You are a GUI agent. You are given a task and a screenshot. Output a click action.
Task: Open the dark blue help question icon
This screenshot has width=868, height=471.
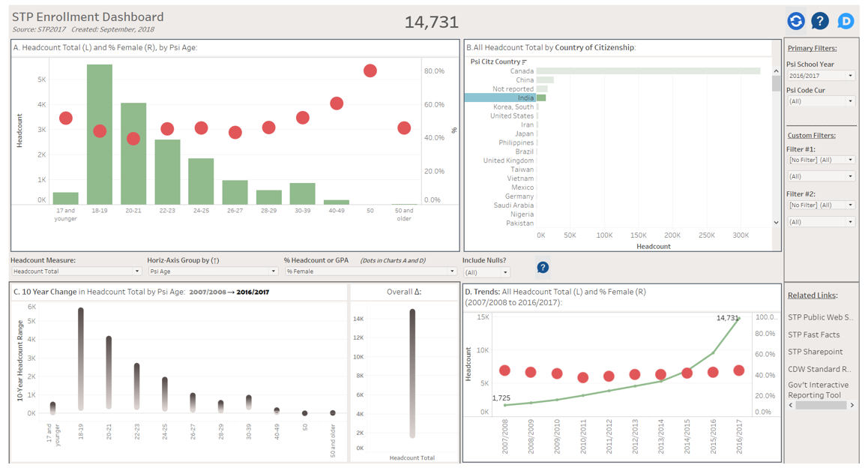point(820,21)
